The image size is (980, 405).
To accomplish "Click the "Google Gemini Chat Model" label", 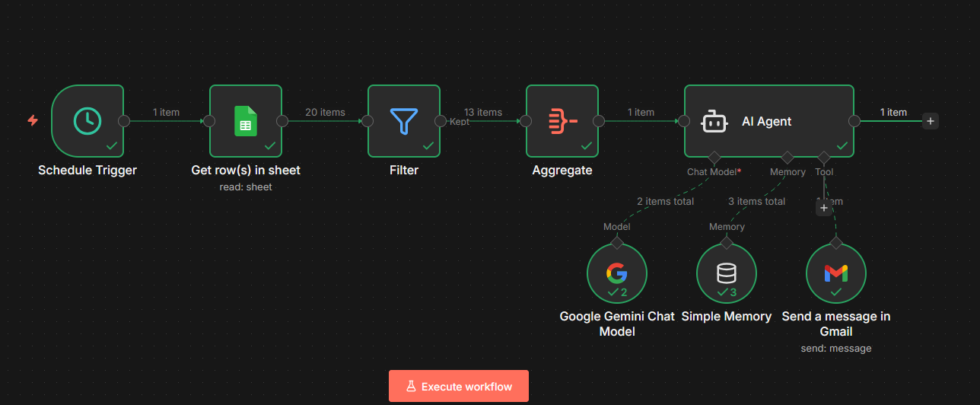I will click(x=617, y=324).
